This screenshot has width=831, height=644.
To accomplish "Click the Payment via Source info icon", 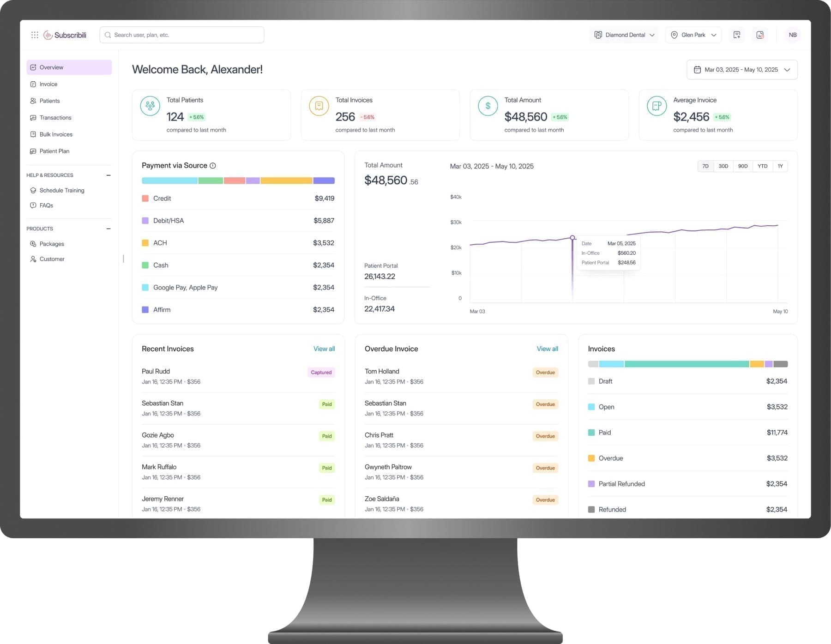I will [213, 166].
